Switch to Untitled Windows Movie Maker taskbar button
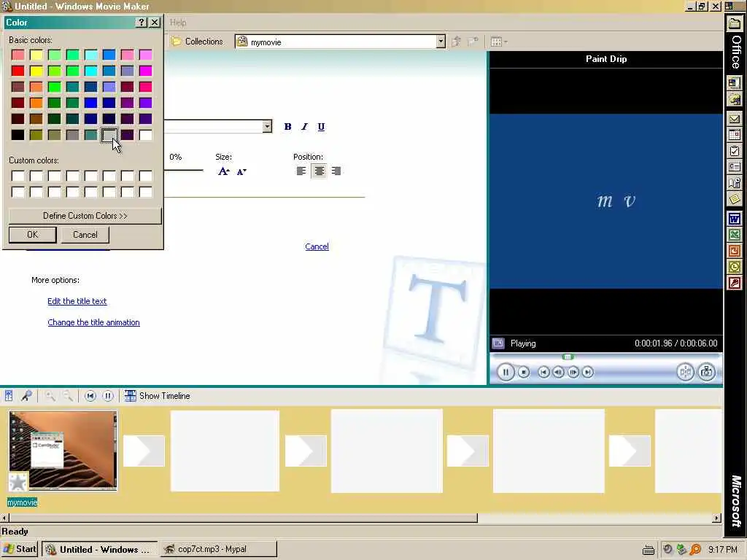 (99, 549)
